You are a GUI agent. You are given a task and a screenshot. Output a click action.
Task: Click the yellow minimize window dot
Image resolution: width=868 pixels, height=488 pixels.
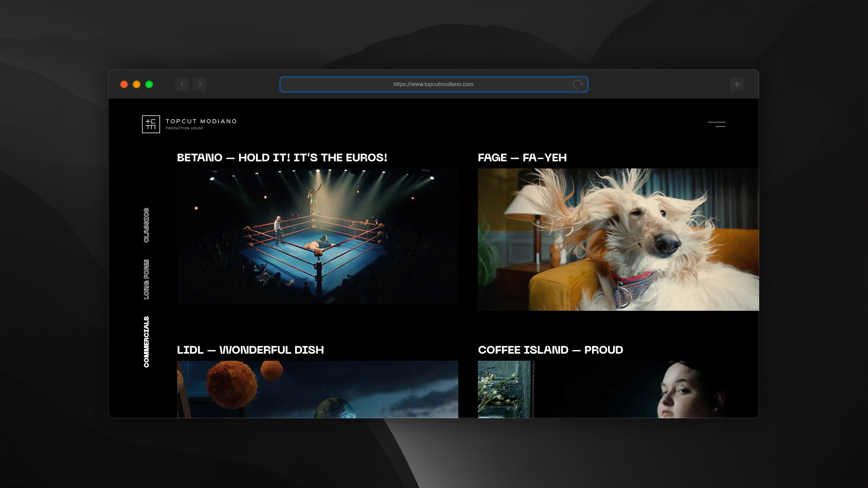tap(137, 84)
